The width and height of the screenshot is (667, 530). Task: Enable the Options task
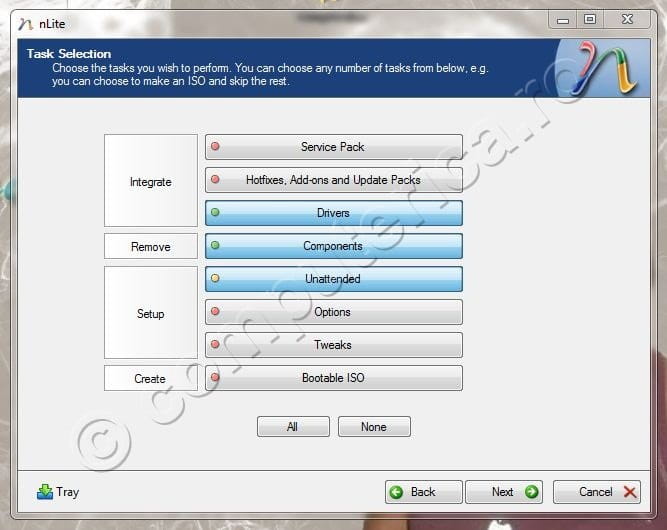coord(334,312)
